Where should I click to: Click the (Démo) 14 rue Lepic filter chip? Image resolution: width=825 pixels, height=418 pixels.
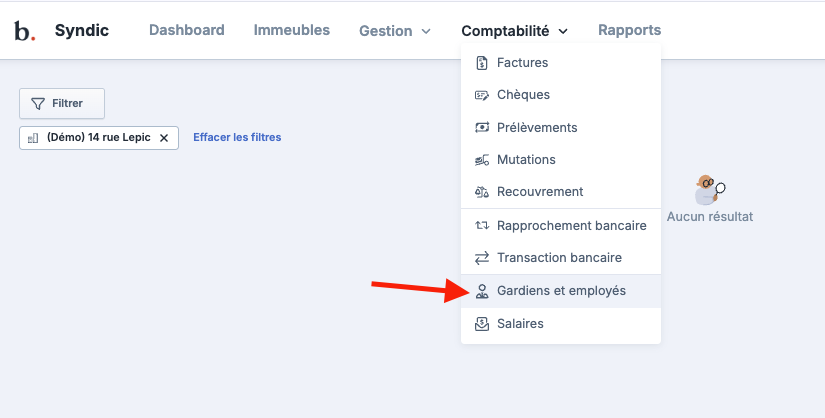pyautogui.click(x=99, y=138)
